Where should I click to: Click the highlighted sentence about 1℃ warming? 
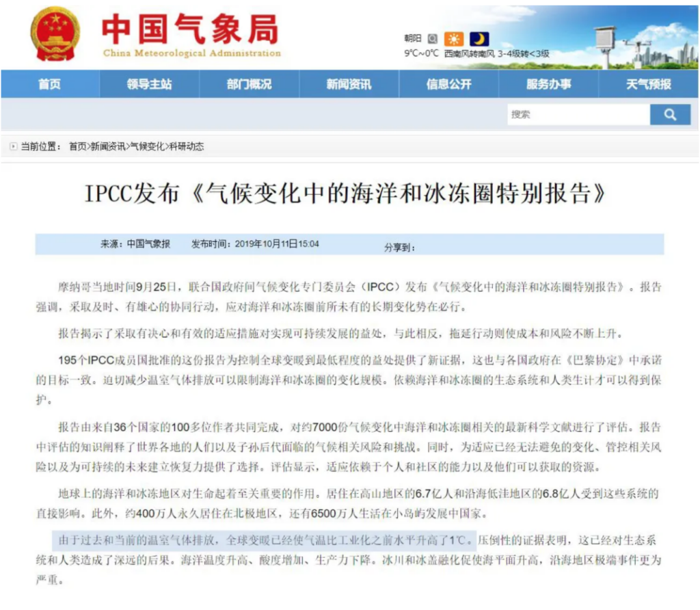[x=265, y=541]
